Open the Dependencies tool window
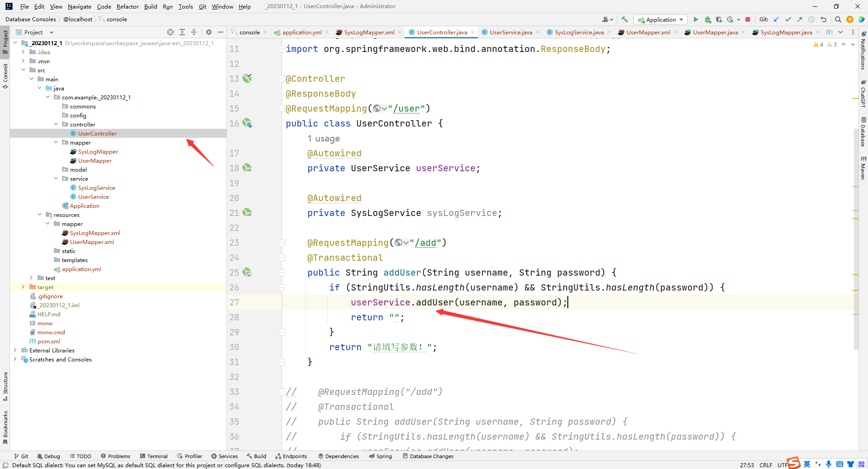Viewport: 868px width, 469px height. 338,456
